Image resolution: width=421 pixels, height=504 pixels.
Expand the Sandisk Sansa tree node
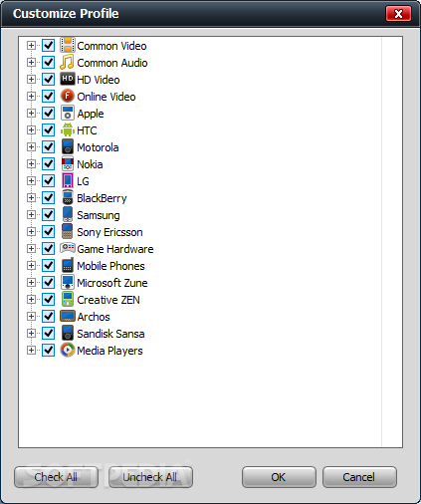pos(31,333)
